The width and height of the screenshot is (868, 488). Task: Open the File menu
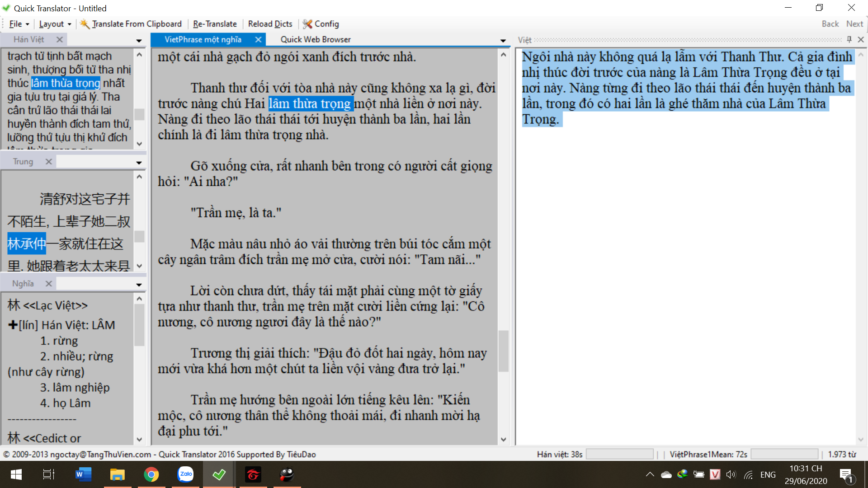tap(19, 24)
